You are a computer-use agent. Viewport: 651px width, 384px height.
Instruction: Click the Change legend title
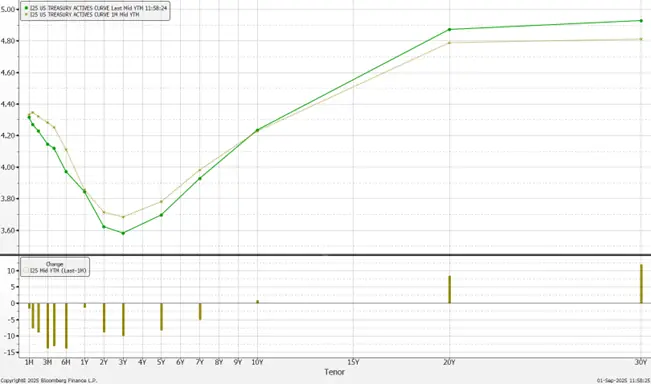[54, 264]
